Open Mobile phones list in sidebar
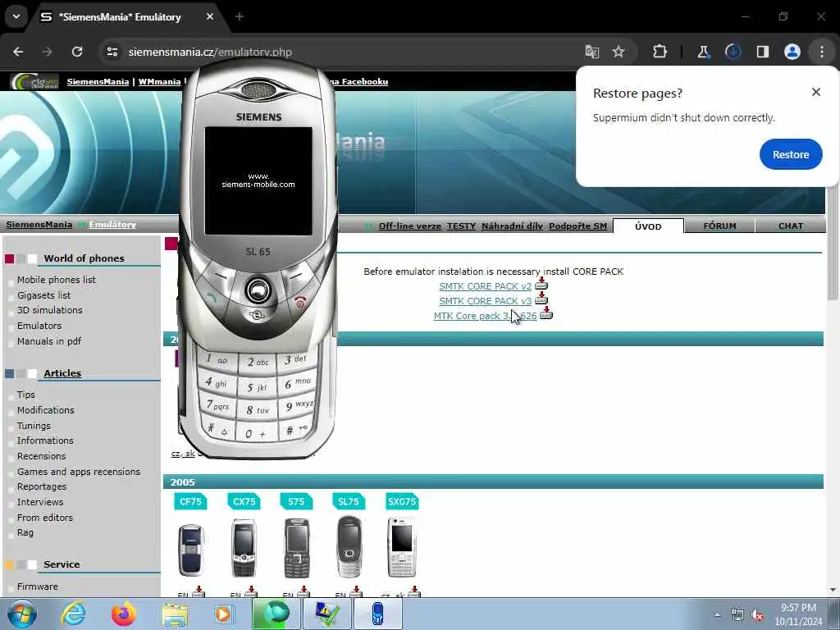Image resolution: width=840 pixels, height=630 pixels. point(57,280)
